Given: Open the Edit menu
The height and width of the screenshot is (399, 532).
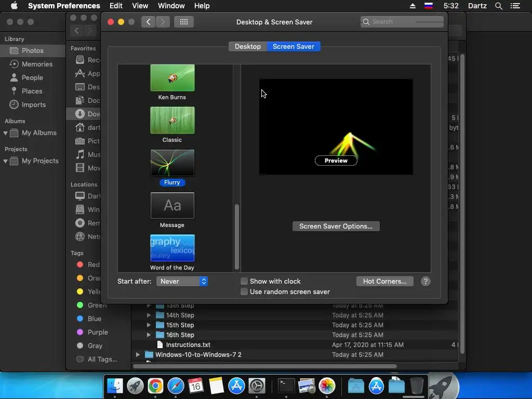Looking at the screenshot, I should click(116, 6).
